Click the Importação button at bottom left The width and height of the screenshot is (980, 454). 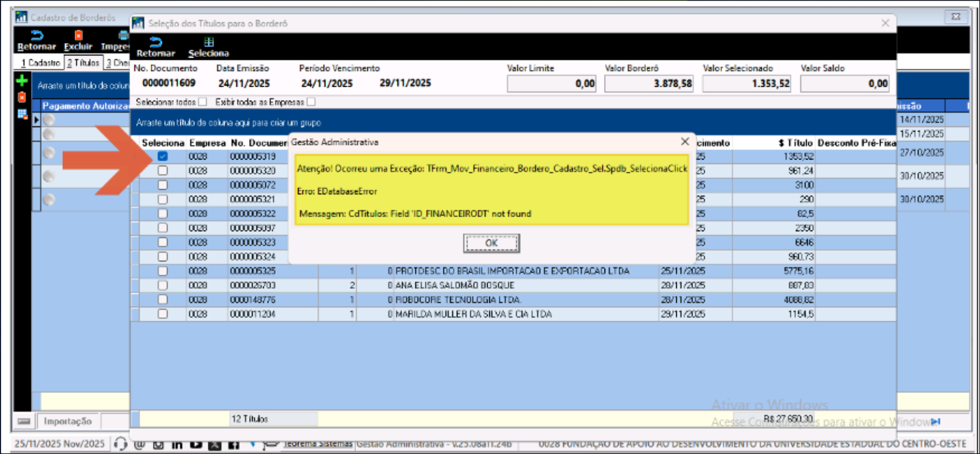68,421
